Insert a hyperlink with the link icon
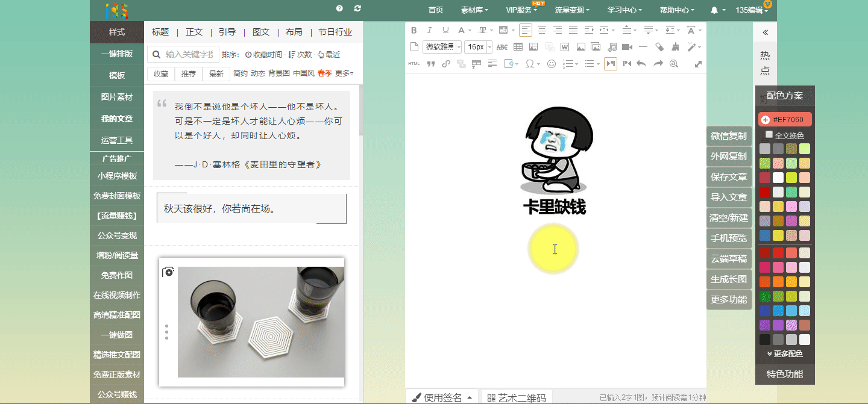Screen dimensions: 868x404 [x=446, y=64]
